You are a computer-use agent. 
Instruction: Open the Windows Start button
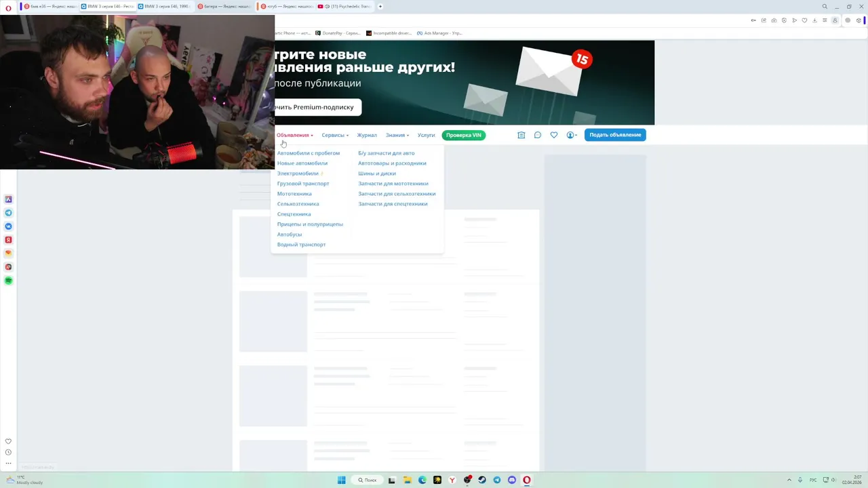pos(342,480)
